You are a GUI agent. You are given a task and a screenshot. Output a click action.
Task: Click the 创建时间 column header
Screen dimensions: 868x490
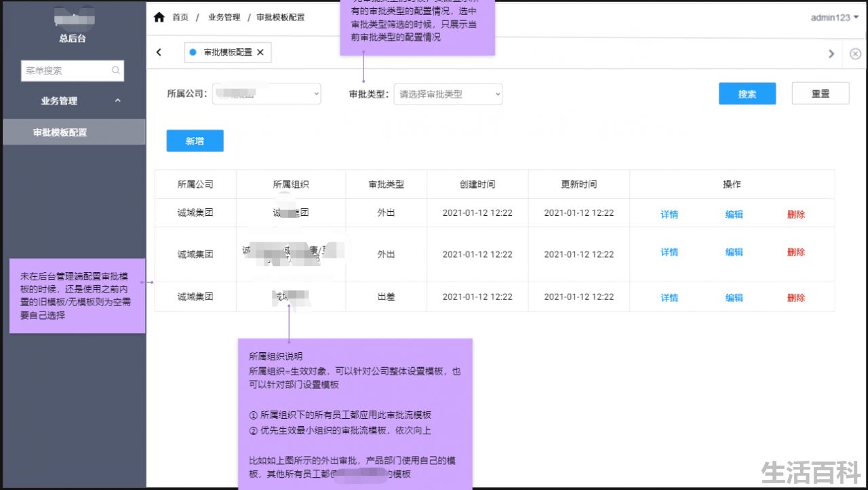pos(477,185)
